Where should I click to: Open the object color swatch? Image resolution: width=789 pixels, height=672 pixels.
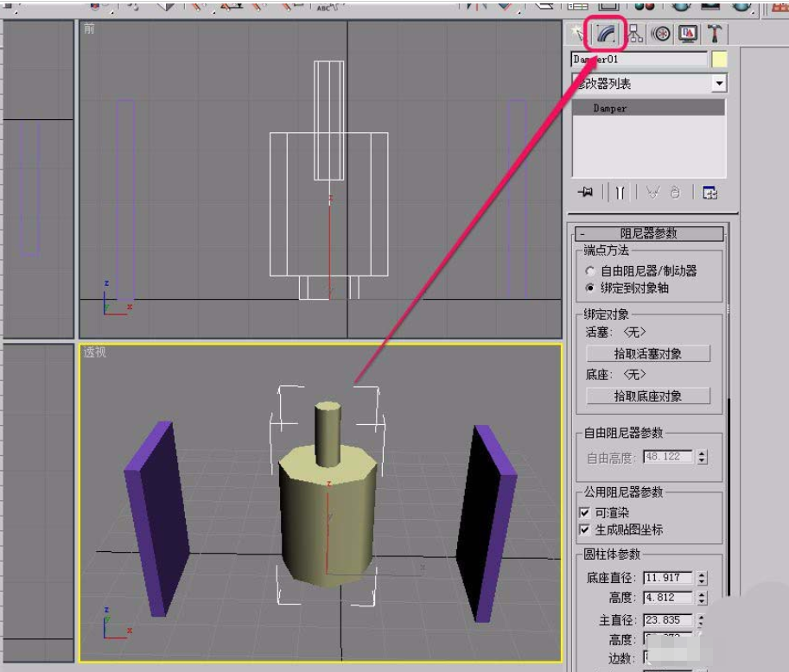pos(719,60)
